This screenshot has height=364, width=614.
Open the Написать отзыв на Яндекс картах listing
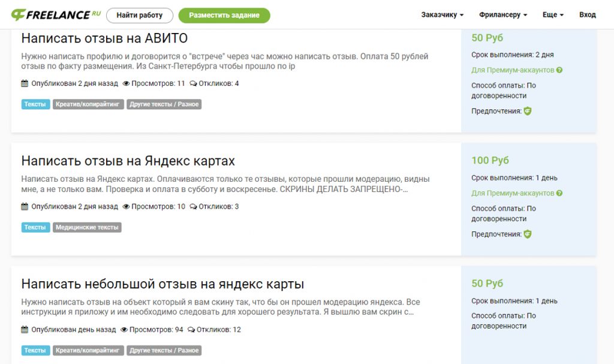[x=128, y=161]
